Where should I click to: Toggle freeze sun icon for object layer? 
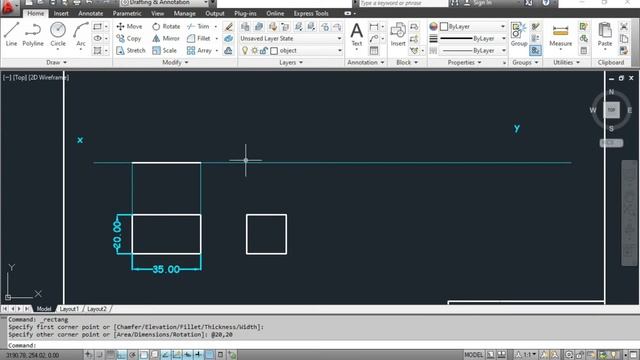254,51
